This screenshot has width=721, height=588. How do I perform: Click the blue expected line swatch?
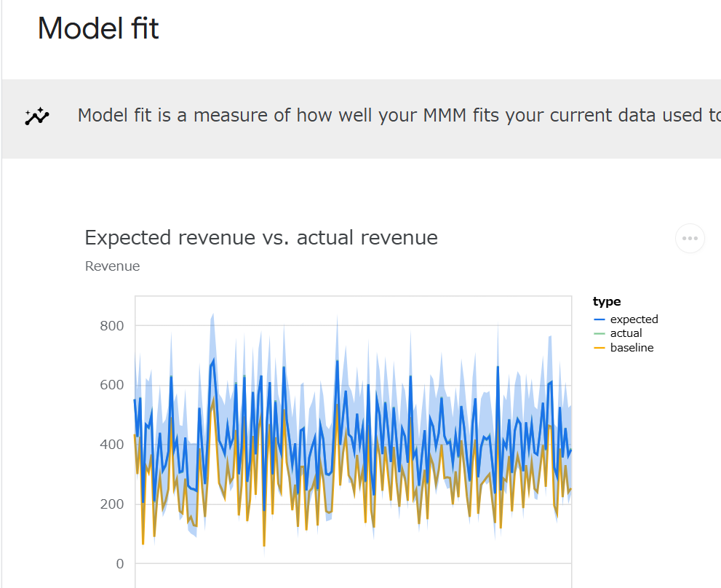click(x=600, y=319)
